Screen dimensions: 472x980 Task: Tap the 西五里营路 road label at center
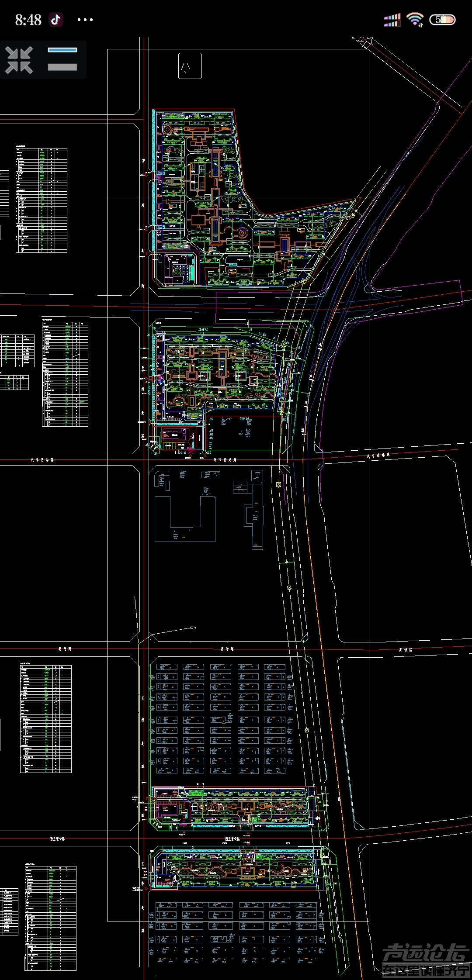232,839
